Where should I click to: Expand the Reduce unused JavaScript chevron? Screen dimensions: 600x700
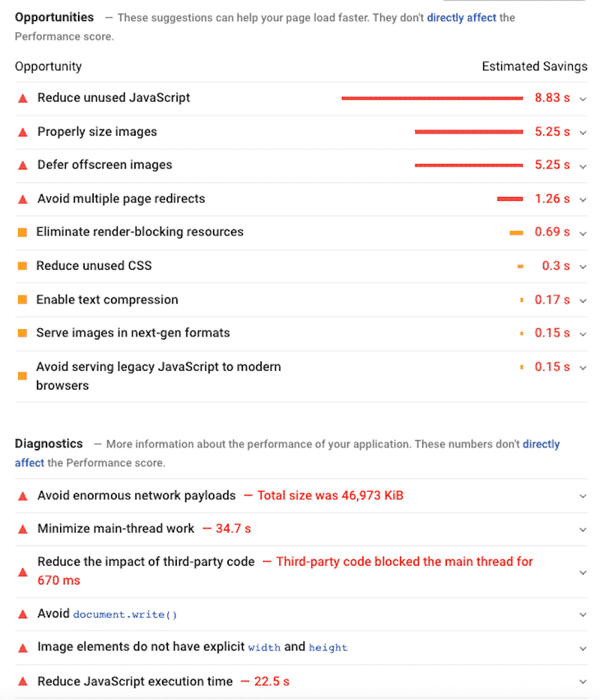583,99
